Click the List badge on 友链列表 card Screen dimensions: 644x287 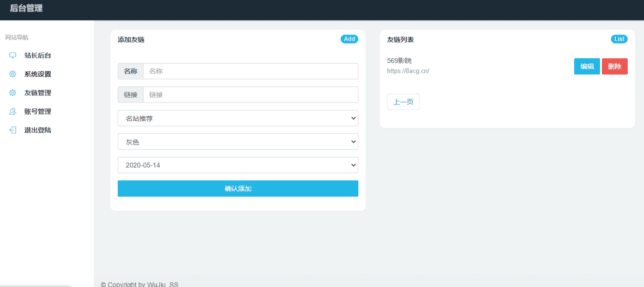(619, 39)
